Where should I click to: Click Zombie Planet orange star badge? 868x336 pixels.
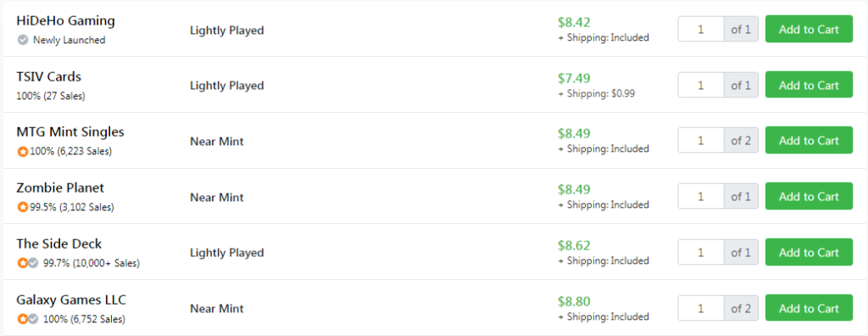(23, 207)
